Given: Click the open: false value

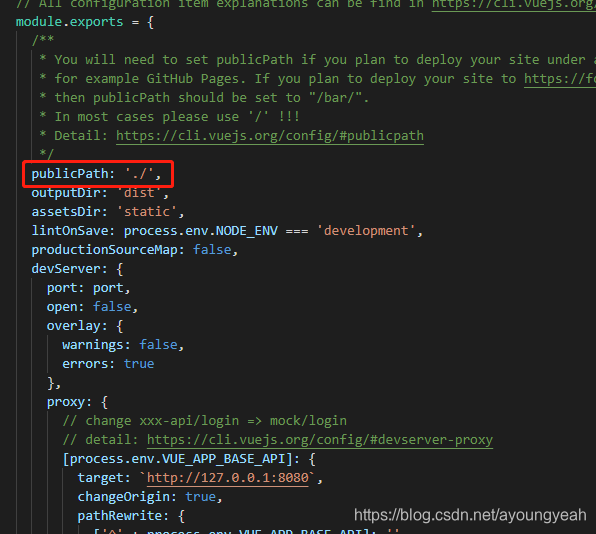Looking at the screenshot, I should pyautogui.click(x=112, y=307).
